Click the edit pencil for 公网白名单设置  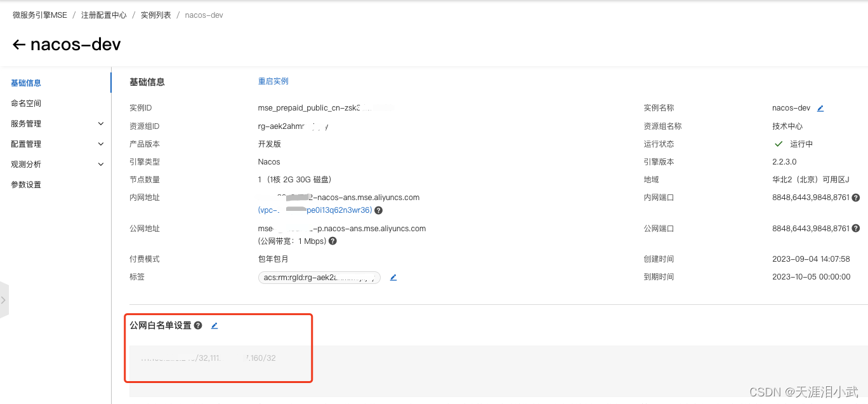214,325
